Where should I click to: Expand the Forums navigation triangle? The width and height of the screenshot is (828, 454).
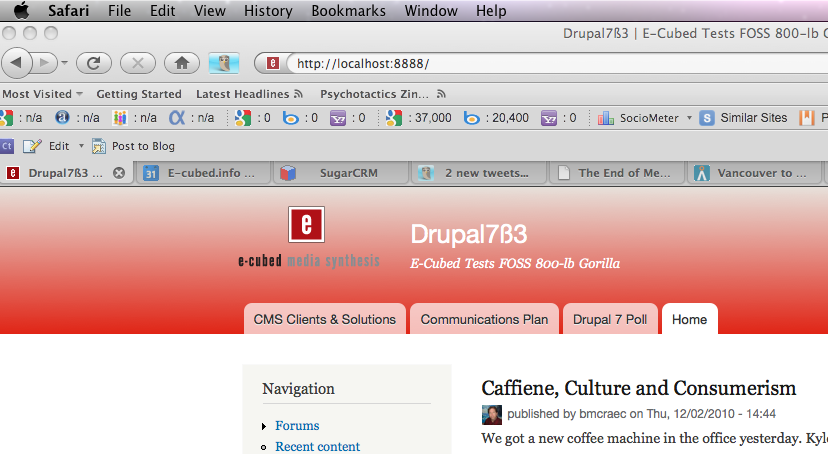tap(264, 426)
